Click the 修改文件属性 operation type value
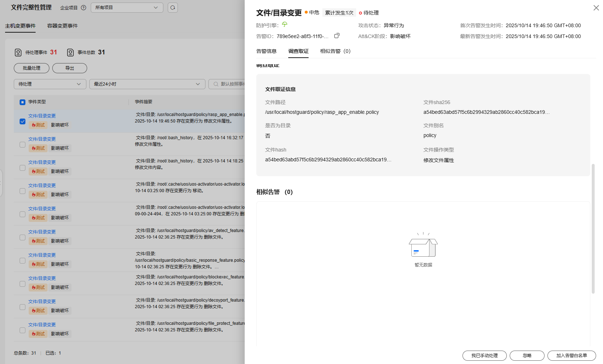Viewport: 603px width, 364px height. click(439, 160)
